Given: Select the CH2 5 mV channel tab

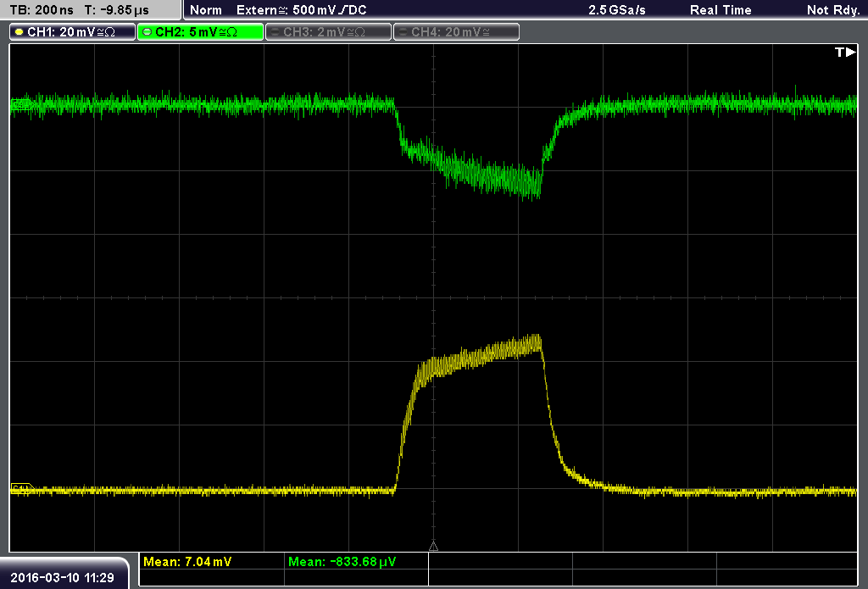Looking at the screenshot, I should 200,32.
